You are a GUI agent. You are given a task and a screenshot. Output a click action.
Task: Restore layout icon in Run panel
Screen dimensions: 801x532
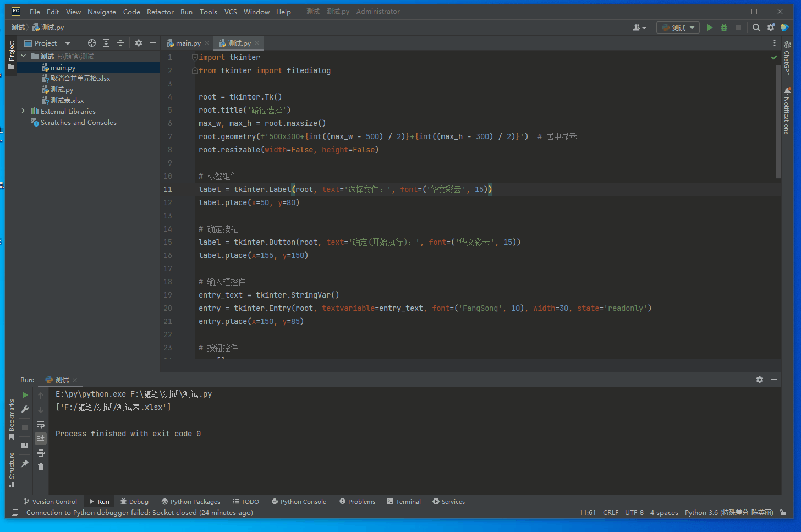[x=25, y=446]
